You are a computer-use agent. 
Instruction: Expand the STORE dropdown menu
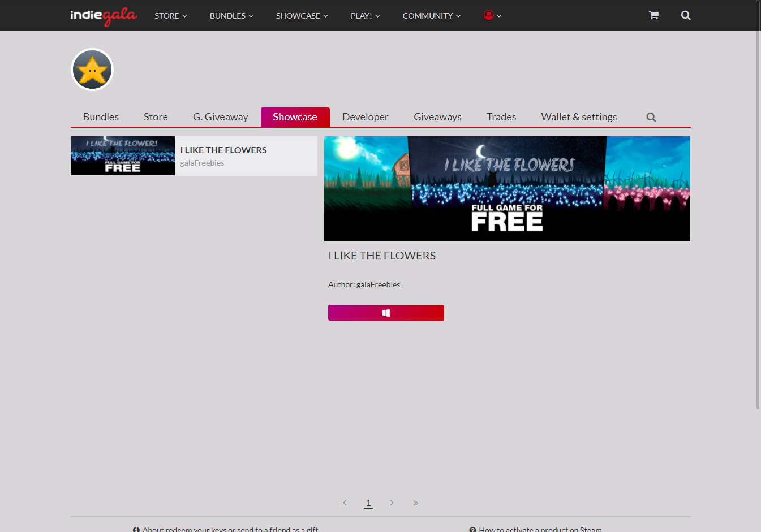(171, 16)
